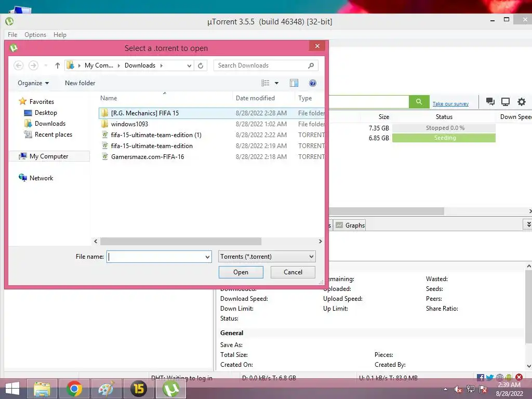The height and width of the screenshot is (399, 532).
Task: Open Google Chrome from taskbar
Action: click(74, 389)
